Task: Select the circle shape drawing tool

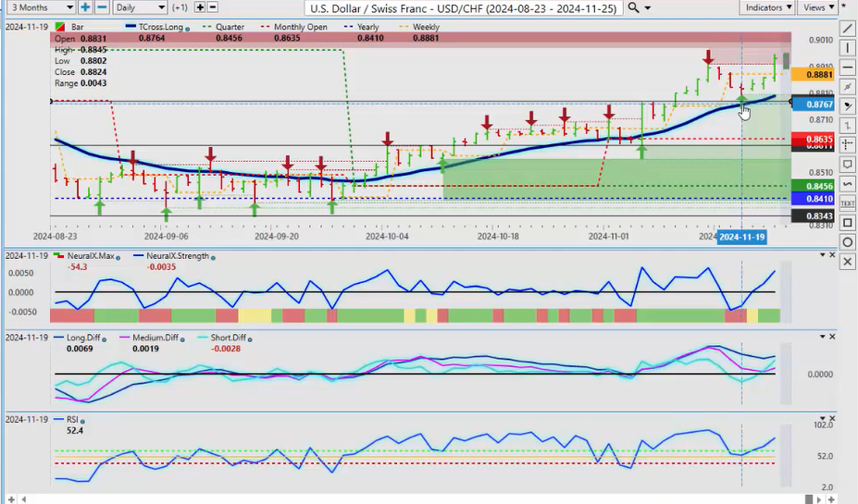Action: click(848, 241)
